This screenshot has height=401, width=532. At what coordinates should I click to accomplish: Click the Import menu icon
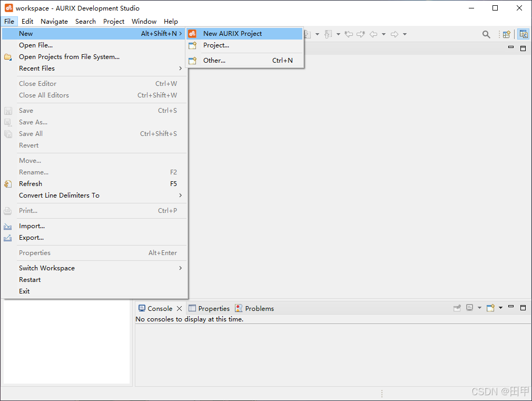[x=8, y=227]
